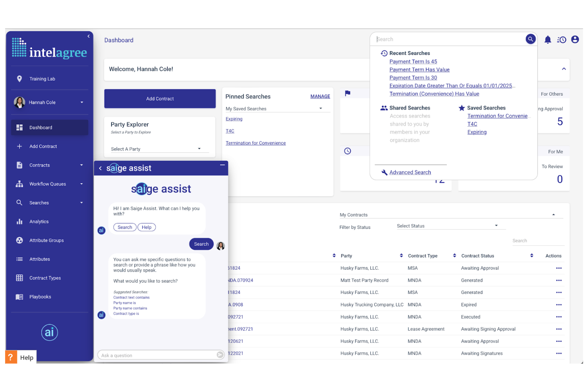Open actions menu for Lease Agreement row
Image resolution: width=588 pixels, height=392 pixels.
click(559, 329)
